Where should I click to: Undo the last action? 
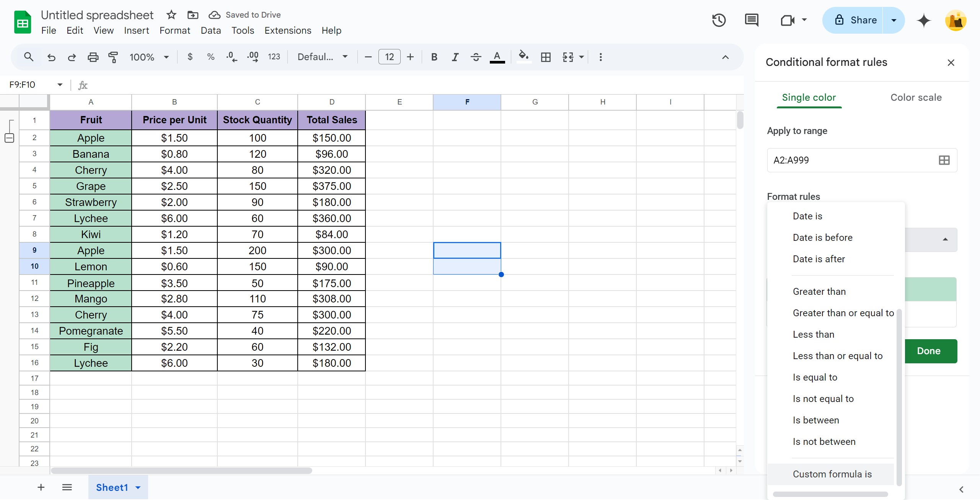pyautogui.click(x=51, y=57)
